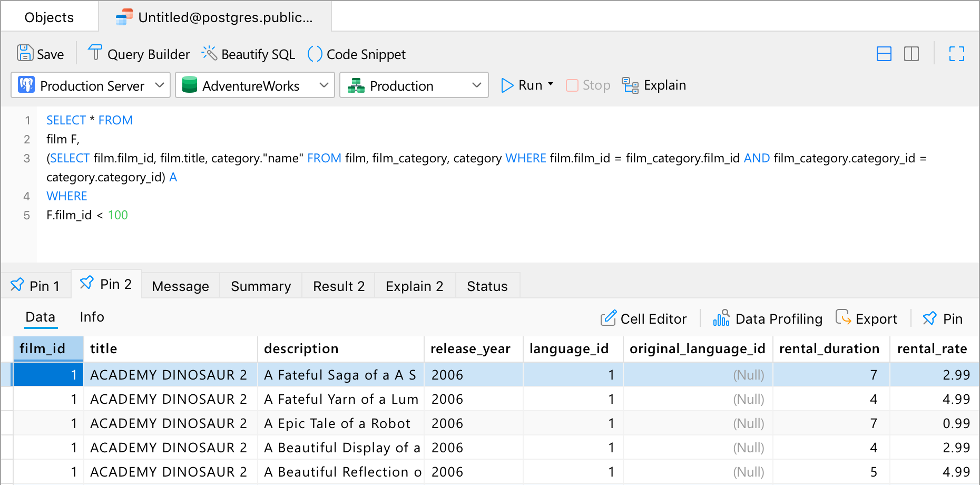Screen dimensions: 980x485
Task: Open Code Snippet panel
Action: click(x=357, y=54)
